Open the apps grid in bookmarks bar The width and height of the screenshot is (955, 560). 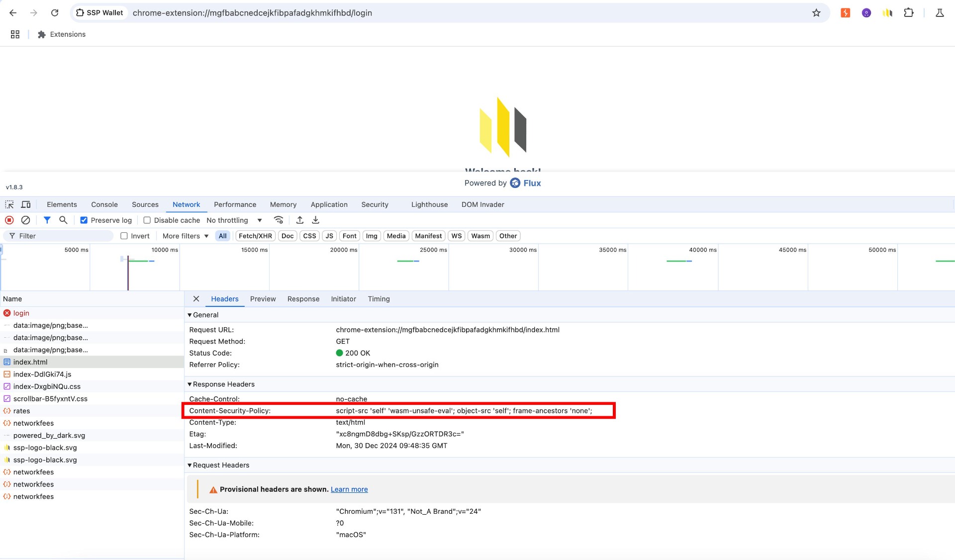(15, 34)
